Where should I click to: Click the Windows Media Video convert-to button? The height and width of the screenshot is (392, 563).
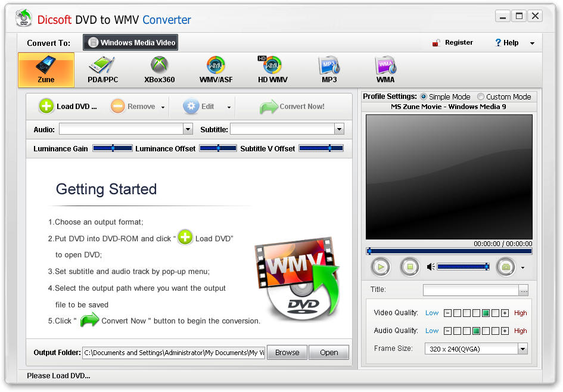pos(130,42)
